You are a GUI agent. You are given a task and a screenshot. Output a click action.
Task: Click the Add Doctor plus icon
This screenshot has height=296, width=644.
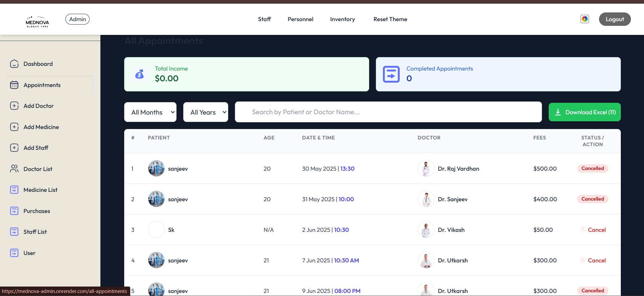[x=14, y=106]
